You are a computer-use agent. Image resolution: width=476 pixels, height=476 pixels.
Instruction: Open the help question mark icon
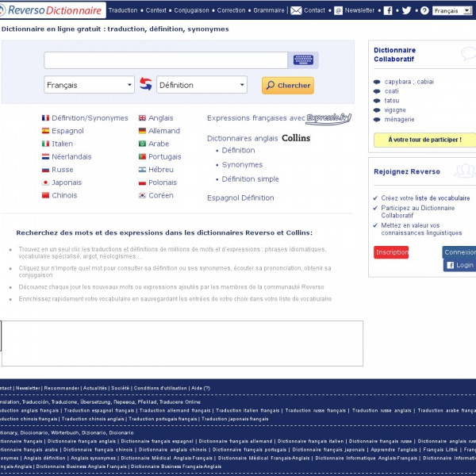pyautogui.click(x=424, y=10)
